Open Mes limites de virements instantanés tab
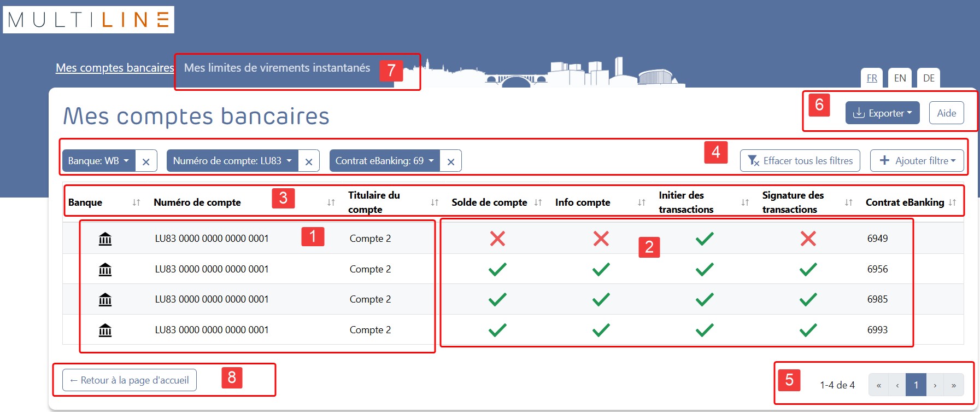Image resolution: width=980 pixels, height=412 pixels. click(277, 68)
